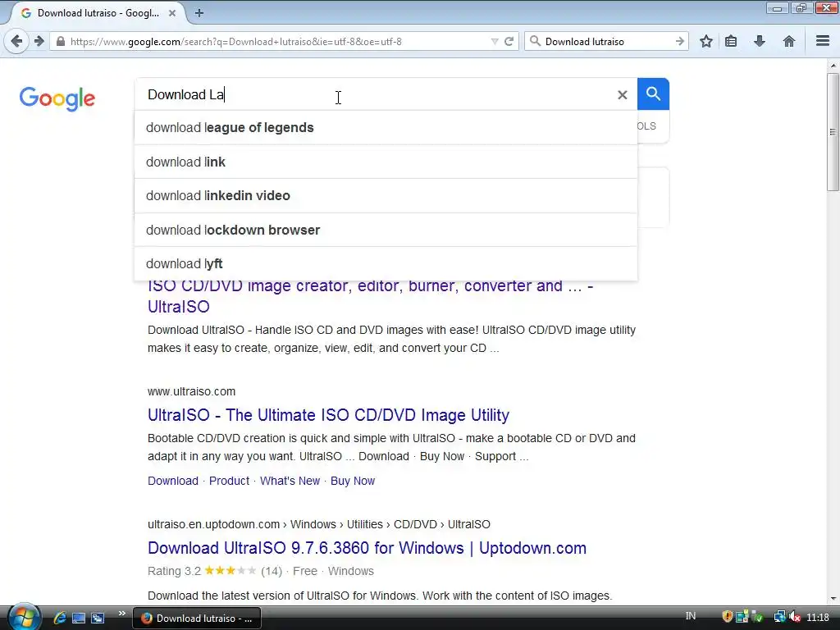840x630 pixels.
Task: Click the Show Desktop quick launch icon
Action: 79,619
